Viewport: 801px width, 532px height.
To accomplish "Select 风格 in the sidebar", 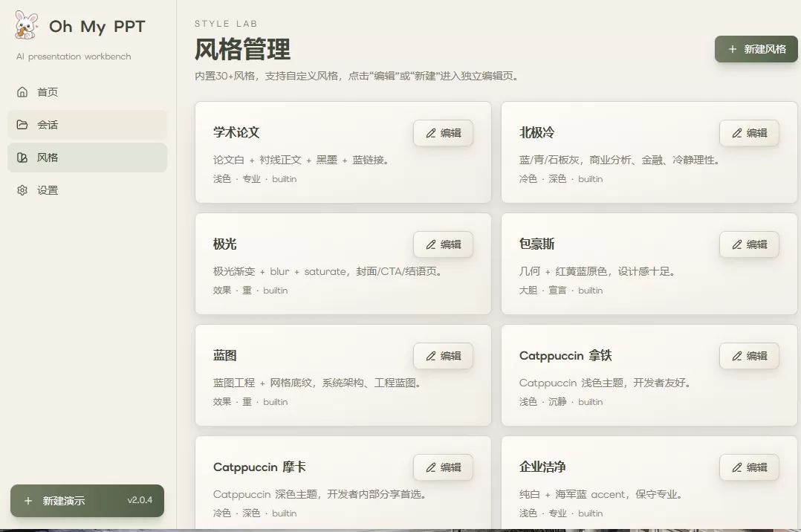I will (x=88, y=158).
